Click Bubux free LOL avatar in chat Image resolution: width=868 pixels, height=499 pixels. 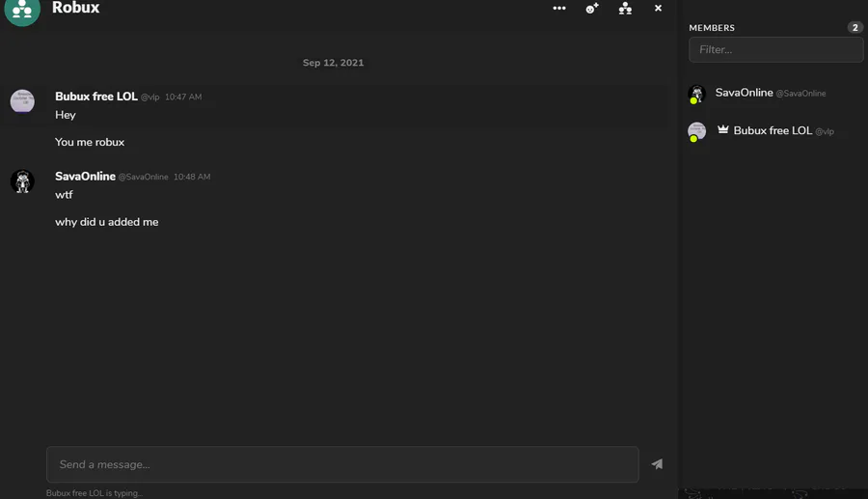point(22,101)
